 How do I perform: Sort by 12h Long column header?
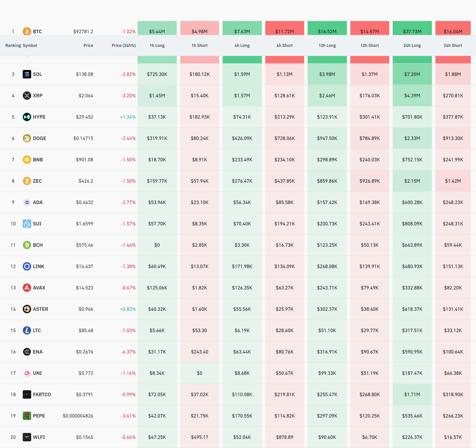(x=327, y=45)
